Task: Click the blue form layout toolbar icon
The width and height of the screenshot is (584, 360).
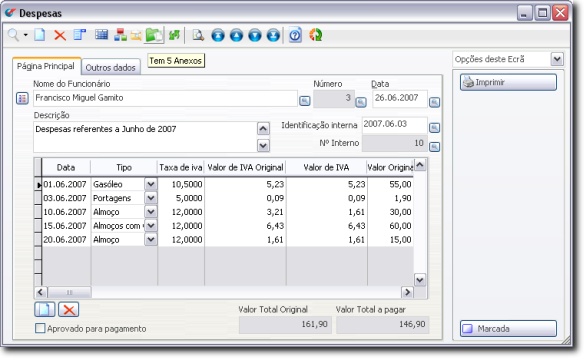Action: point(80,35)
